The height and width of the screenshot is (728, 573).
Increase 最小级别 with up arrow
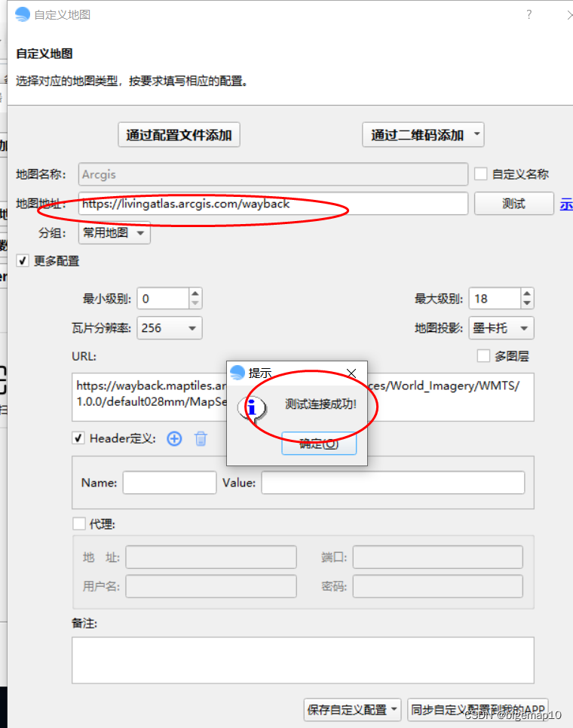195,293
